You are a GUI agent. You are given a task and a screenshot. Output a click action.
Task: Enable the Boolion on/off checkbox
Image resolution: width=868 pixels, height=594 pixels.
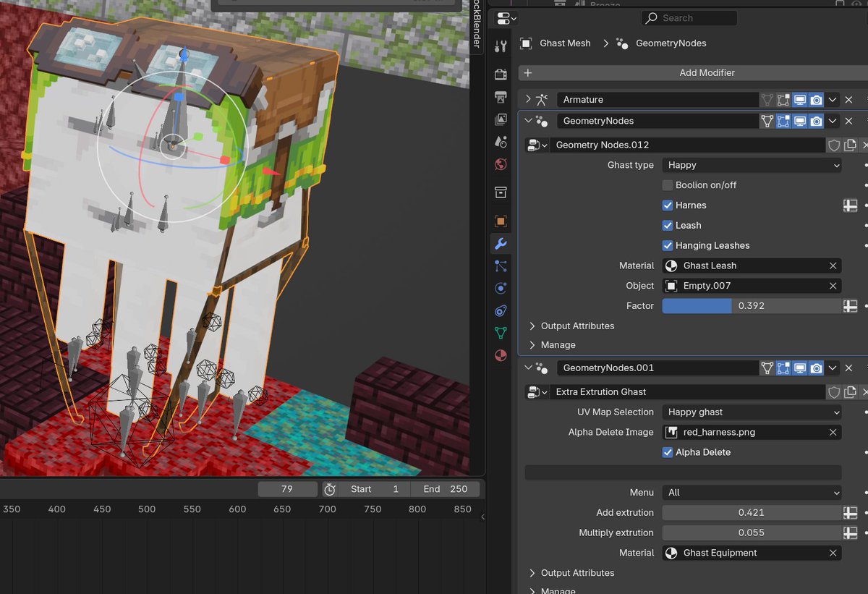pyautogui.click(x=667, y=185)
